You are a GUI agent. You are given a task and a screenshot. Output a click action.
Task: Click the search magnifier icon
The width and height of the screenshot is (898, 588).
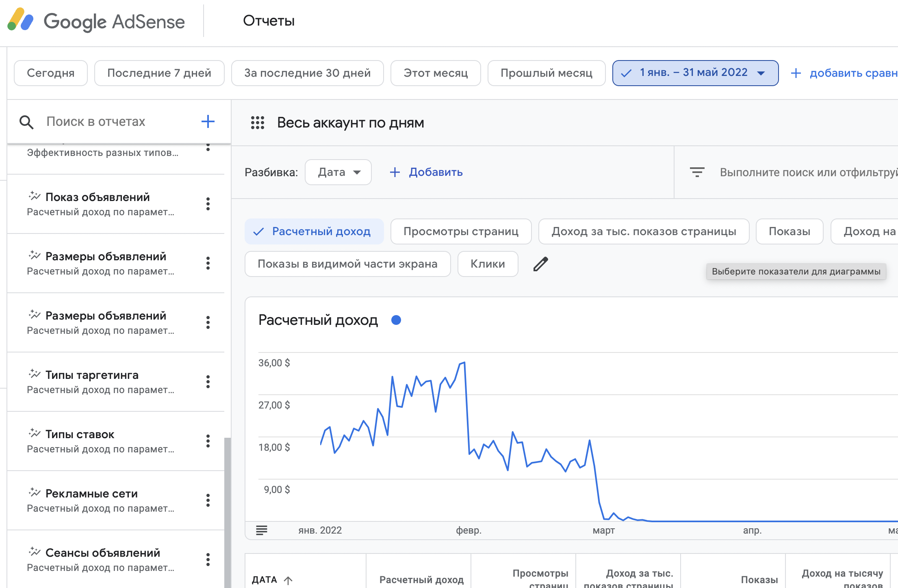coord(26,122)
